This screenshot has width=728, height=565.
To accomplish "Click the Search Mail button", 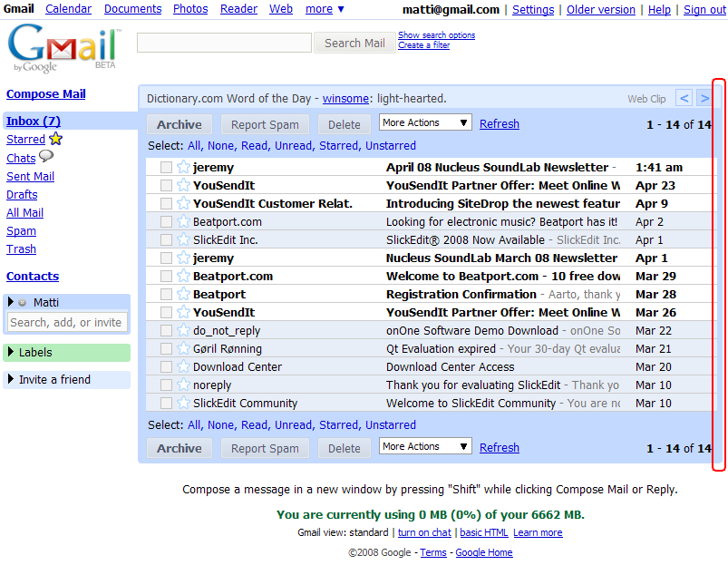I will click(354, 44).
